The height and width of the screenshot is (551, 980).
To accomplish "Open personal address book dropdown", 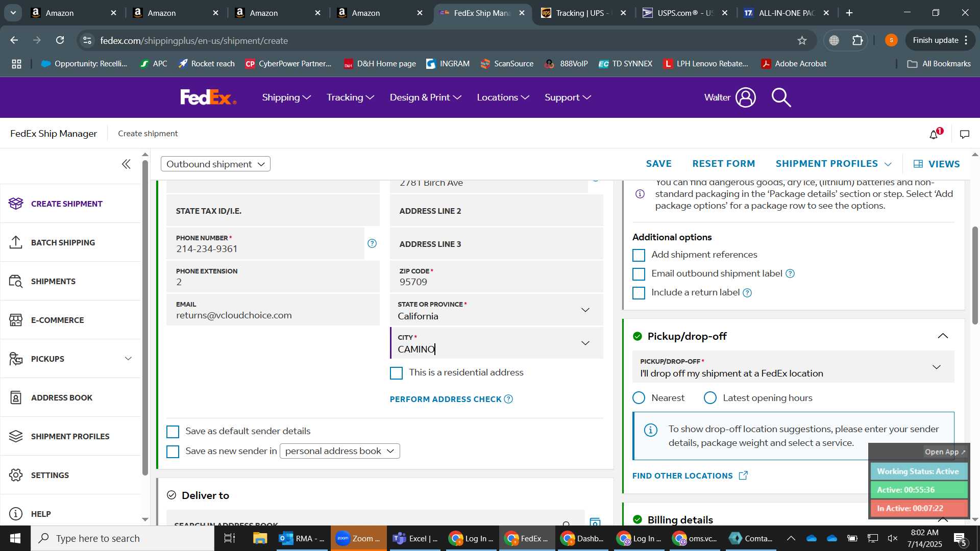I will coord(339,451).
